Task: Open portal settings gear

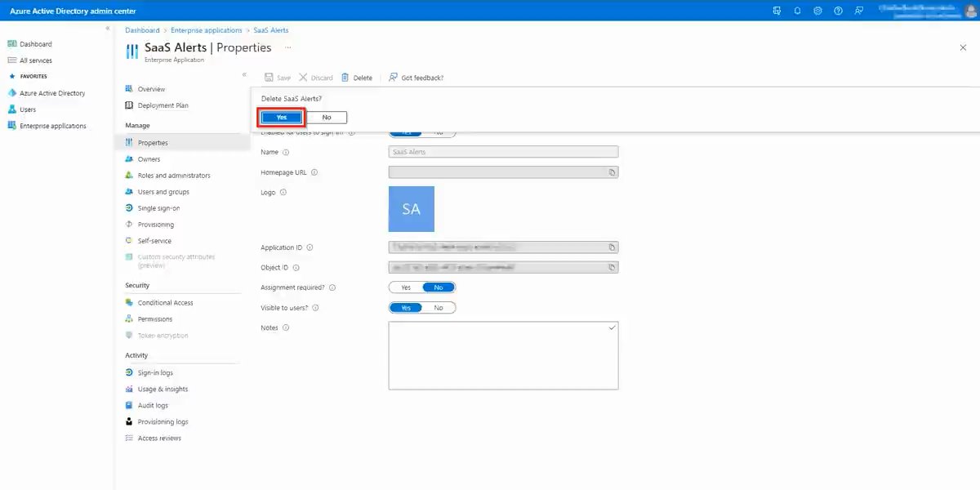Action: 817,11
